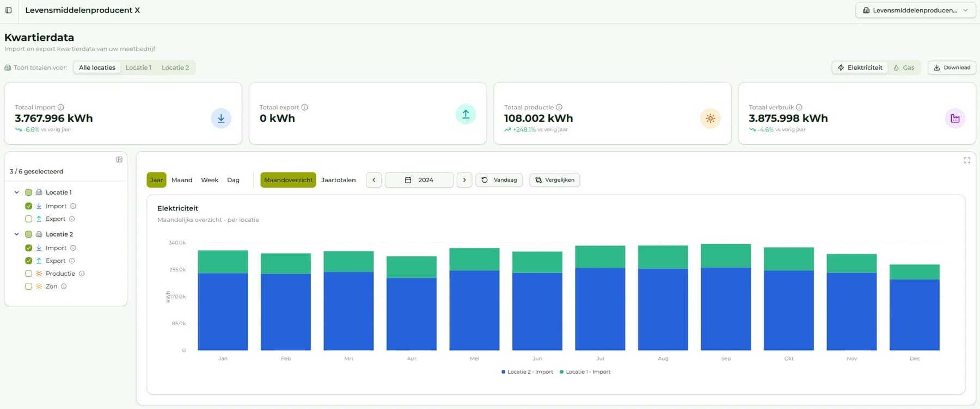This screenshot has height=409, width=980.
Task: Toggle the sidebar panel icon in header
Action: pos(9,10)
